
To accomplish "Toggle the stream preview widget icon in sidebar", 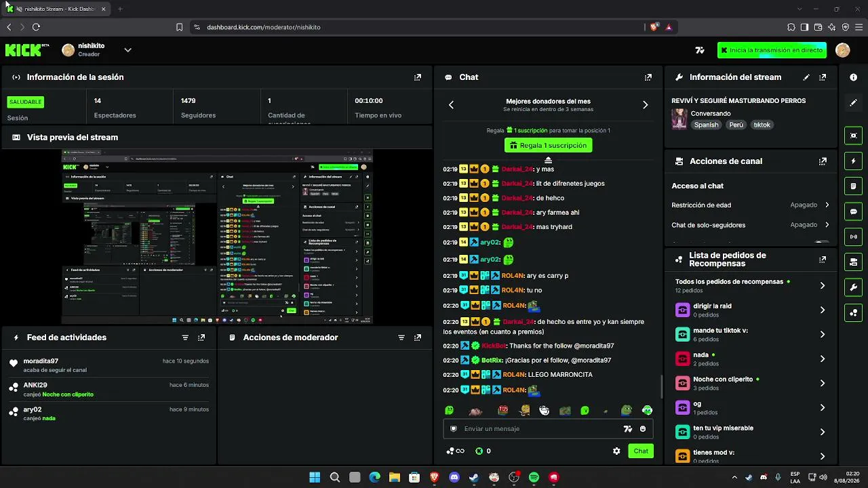I will [853, 136].
